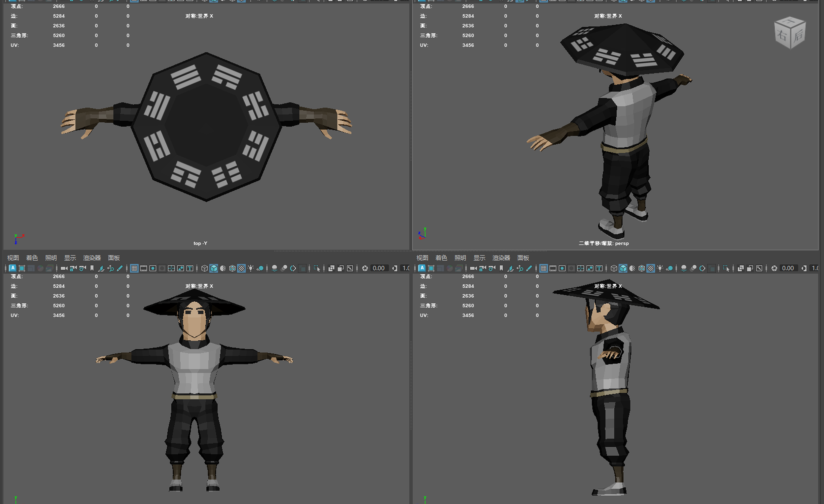This screenshot has width=824, height=504.
Task: Open the 照明 (Lighting) menu in the side viewport
Action: click(460, 258)
